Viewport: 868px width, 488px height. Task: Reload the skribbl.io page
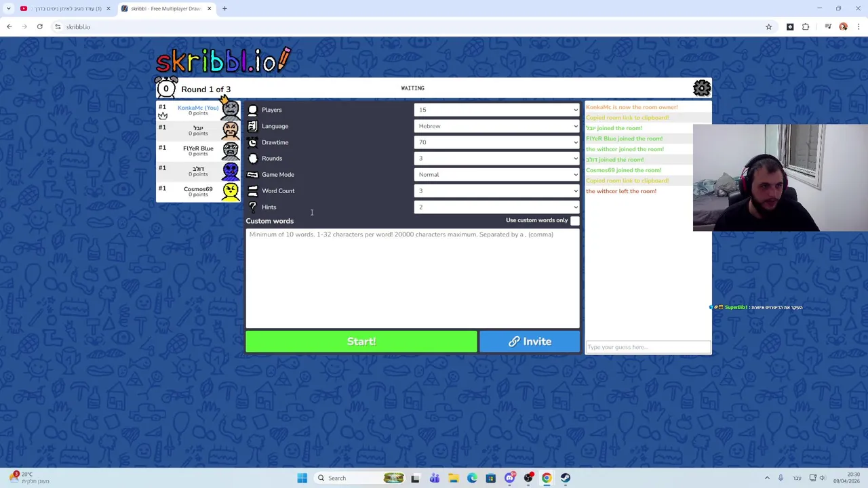[40, 27]
